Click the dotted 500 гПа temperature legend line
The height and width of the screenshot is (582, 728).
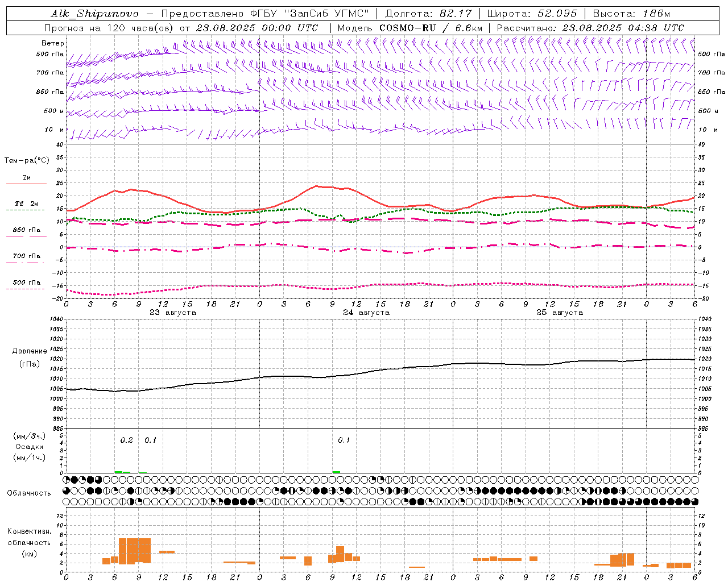coord(26,289)
